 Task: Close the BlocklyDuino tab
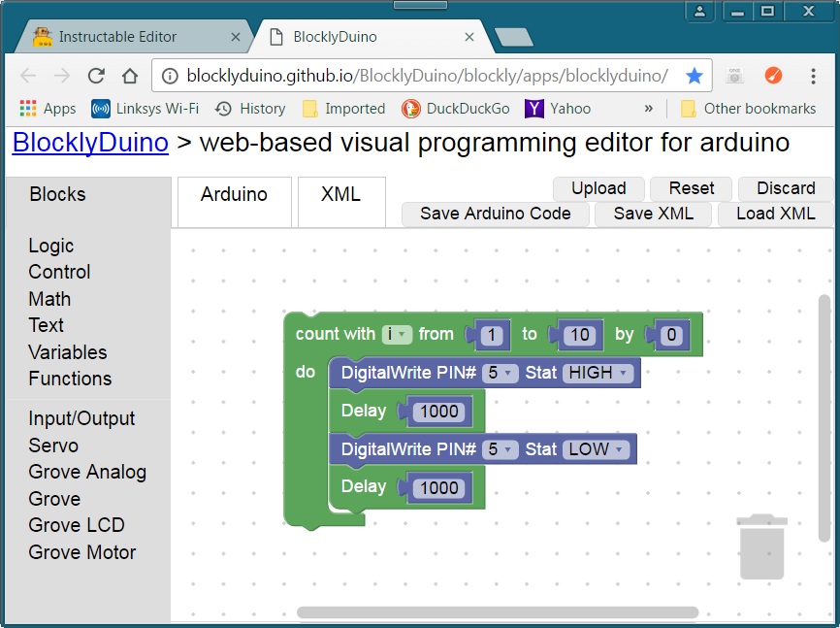pyautogui.click(x=469, y=37)
